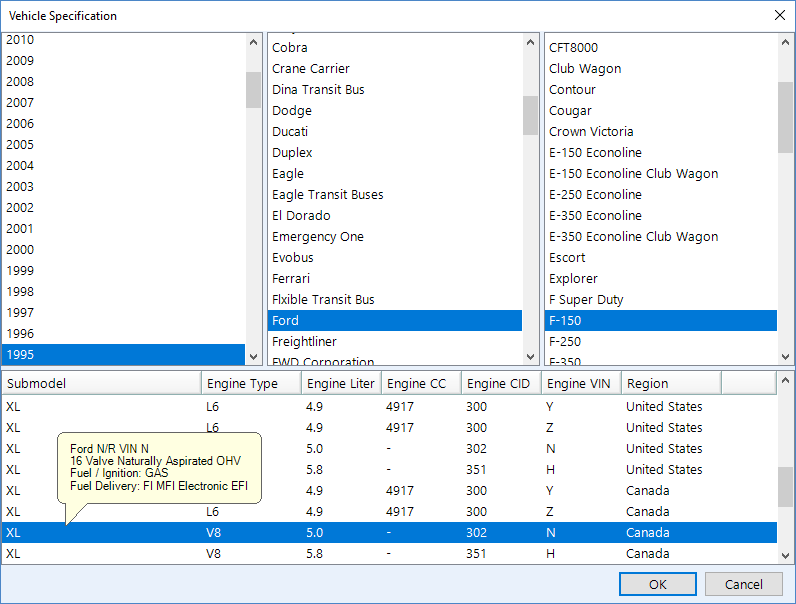796x604 pixels.
Task: Select year 2009
Action: tap(123, 60)
